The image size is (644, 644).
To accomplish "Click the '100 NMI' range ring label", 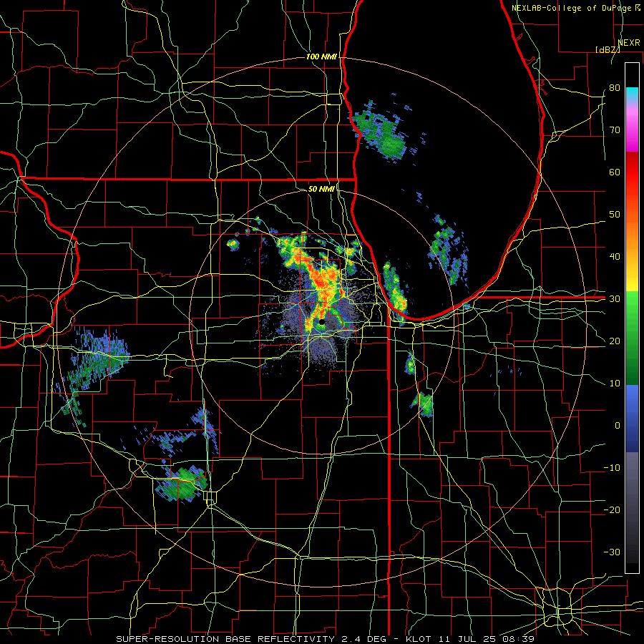I will pyautogui.click(x=321, y=57).
